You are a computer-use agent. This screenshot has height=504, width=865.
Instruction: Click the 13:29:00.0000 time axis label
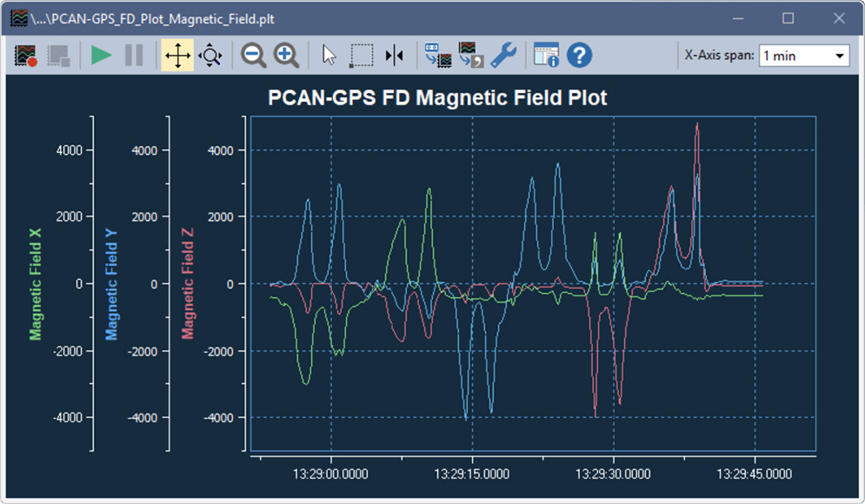pos(330,474)
